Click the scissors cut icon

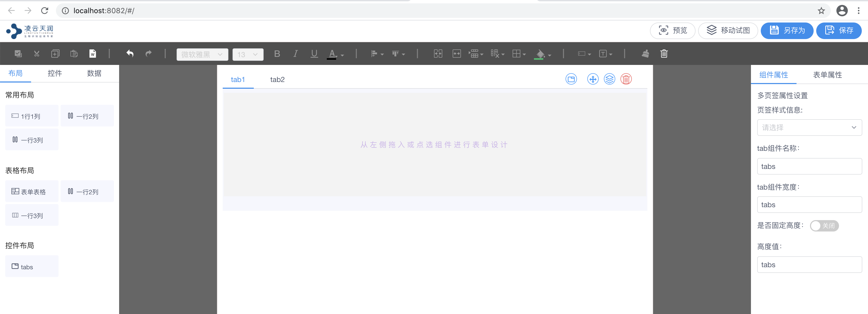coord(37,54)
